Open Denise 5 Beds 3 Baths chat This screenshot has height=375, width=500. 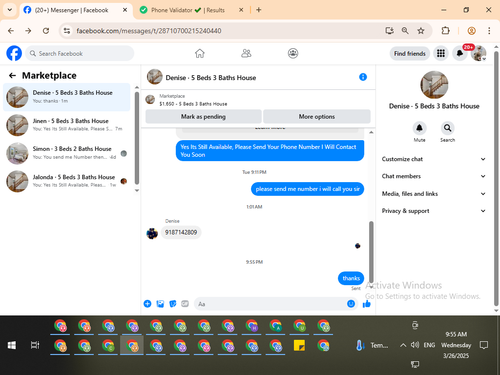67,97
